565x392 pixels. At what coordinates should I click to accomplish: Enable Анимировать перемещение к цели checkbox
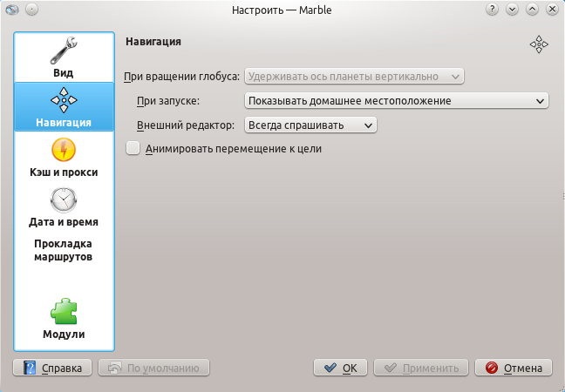click(133, 148)
